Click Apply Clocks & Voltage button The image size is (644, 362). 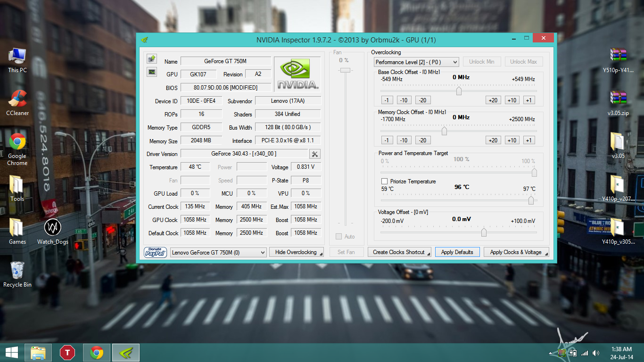516,252
